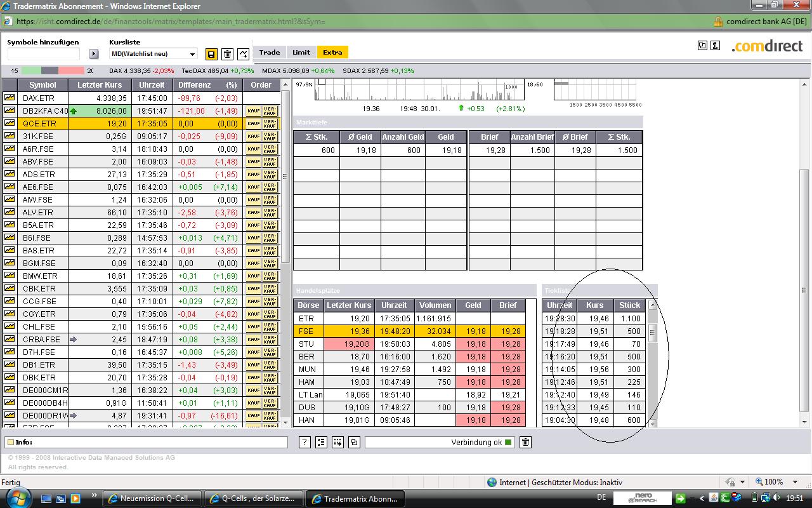The height and width of the screenshot is (508, 812).
Task: Click the IE address bar URL
Action: coord(171,21)
